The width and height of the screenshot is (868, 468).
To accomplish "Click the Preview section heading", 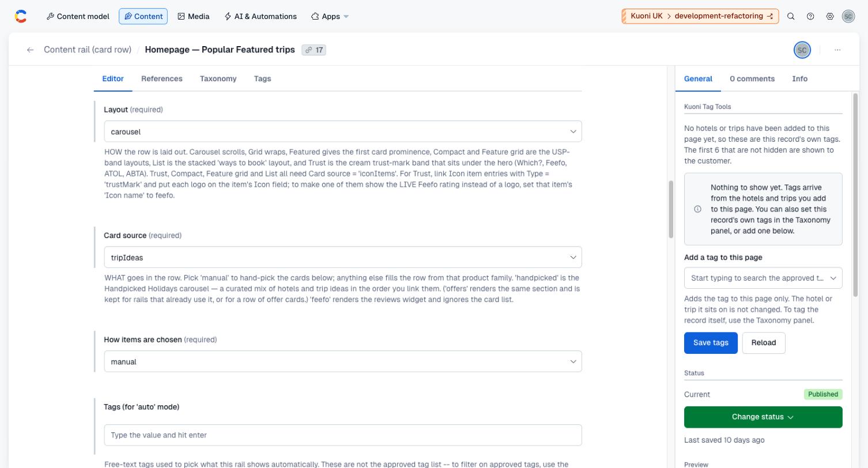I will tap(696, 464).
